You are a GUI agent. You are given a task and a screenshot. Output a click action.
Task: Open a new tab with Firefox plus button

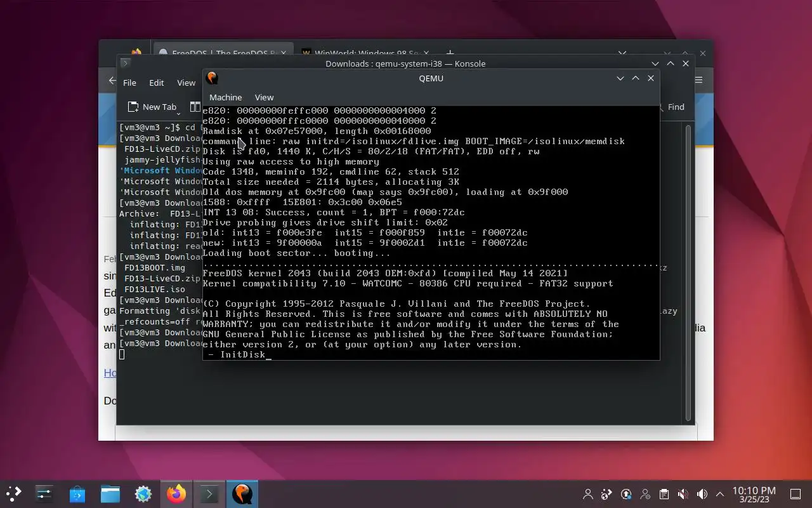coord(450,53)
